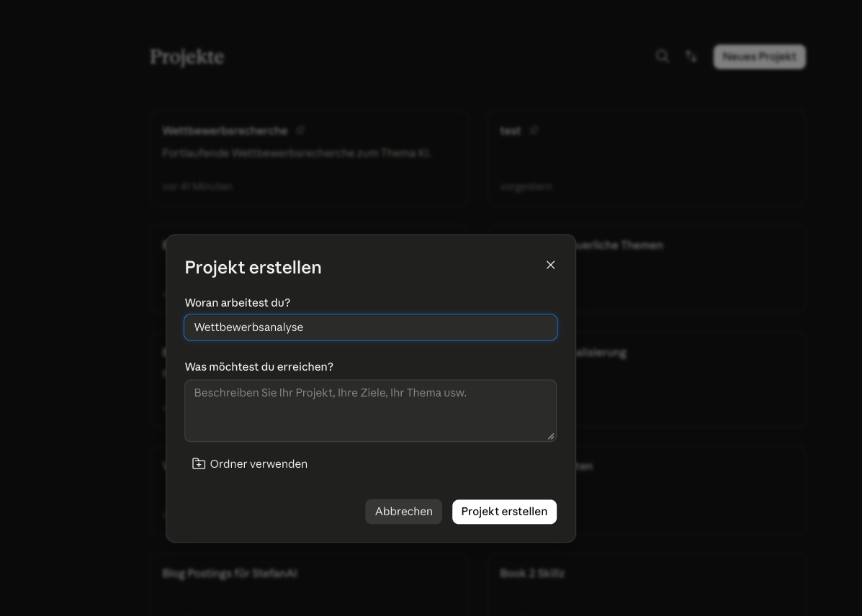Click the Was möchtest du erreichen? label
Image resolution: width=862 pixels, height=616 pixels.
pos(259,366)
